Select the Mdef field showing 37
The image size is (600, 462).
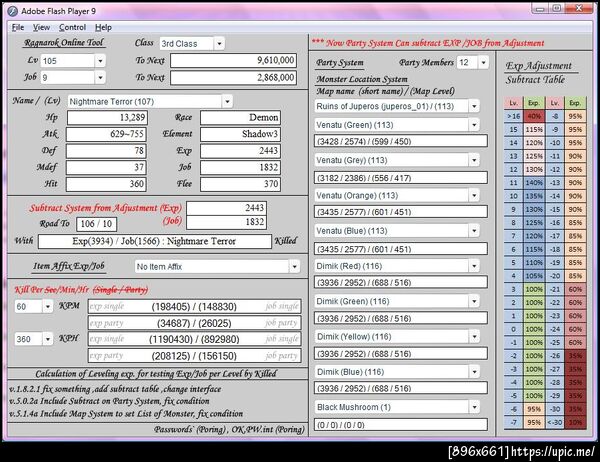(106, 168)
